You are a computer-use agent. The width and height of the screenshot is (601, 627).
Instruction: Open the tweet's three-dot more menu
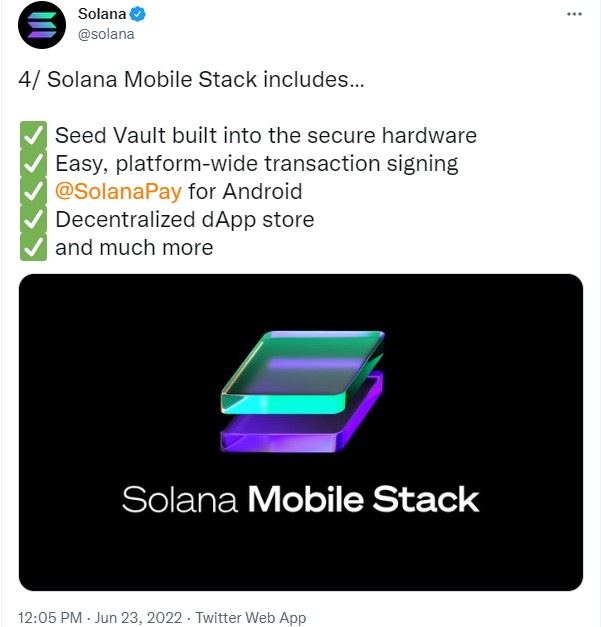point(574,15)
